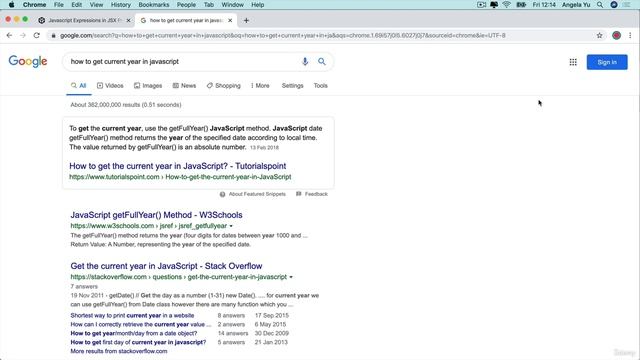Select the Shopping results tab

pyautogui.click(x=224, y=86)
